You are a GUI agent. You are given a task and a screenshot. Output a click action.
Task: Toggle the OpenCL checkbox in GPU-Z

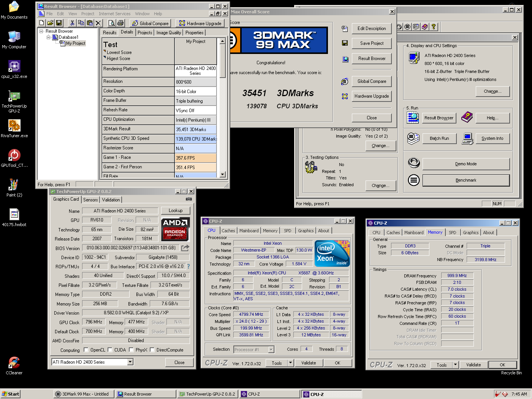pos(86,350)
